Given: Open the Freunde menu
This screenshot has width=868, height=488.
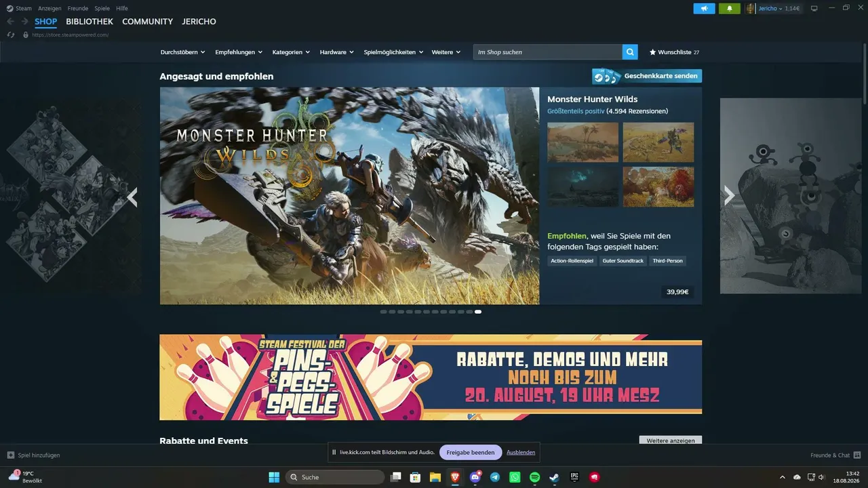Looking at the screenshot, I should (x=78, y=8).
